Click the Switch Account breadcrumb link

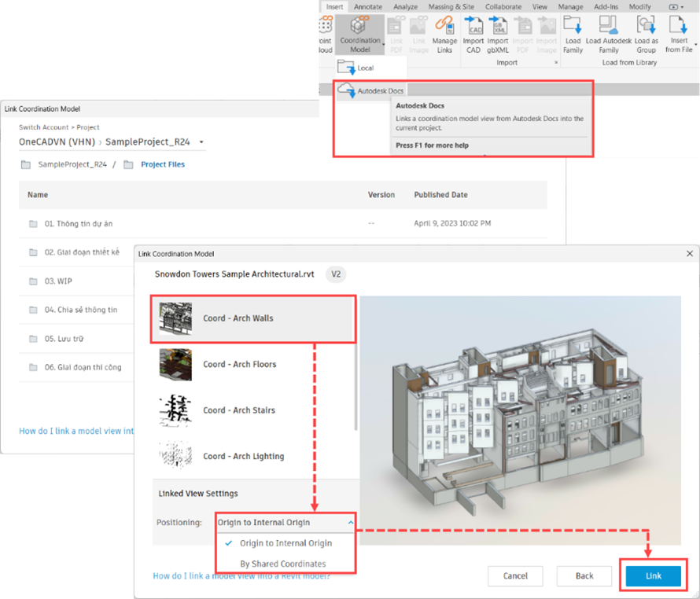coord(44,127)
